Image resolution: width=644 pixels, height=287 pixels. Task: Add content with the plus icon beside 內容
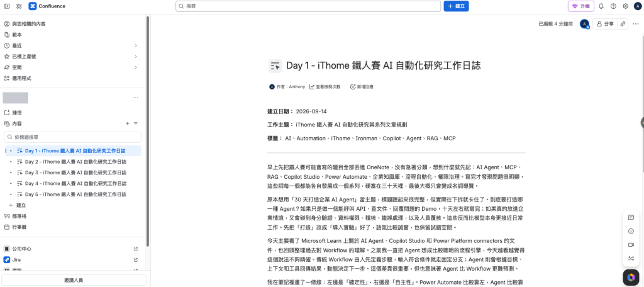coord(127,123)
